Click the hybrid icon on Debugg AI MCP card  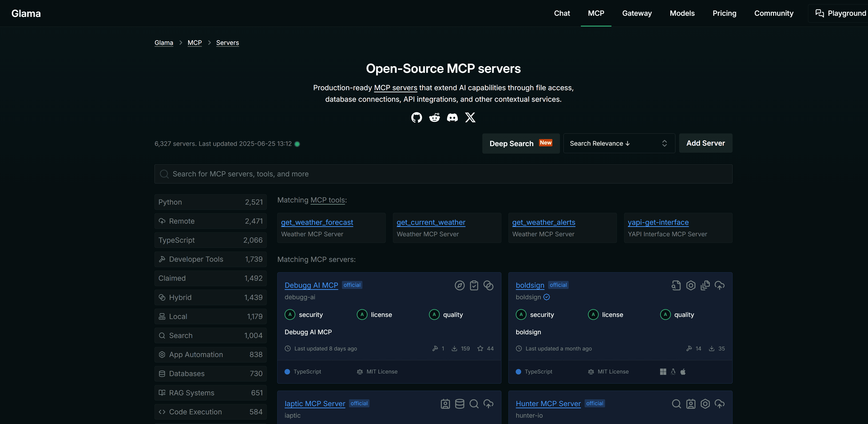pos(488,285)
